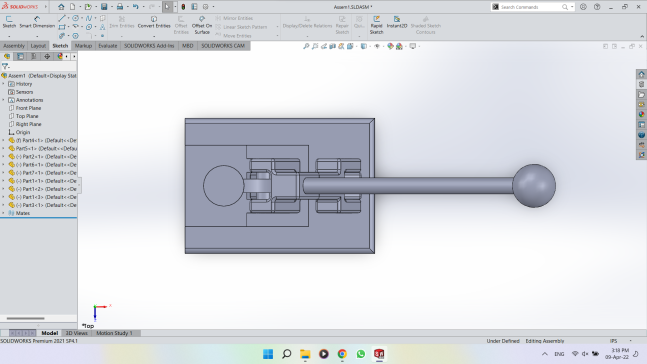This screenshot has height=364, width=647.
Task: Expand the Mates folder
Action: (x=3, y=213)
